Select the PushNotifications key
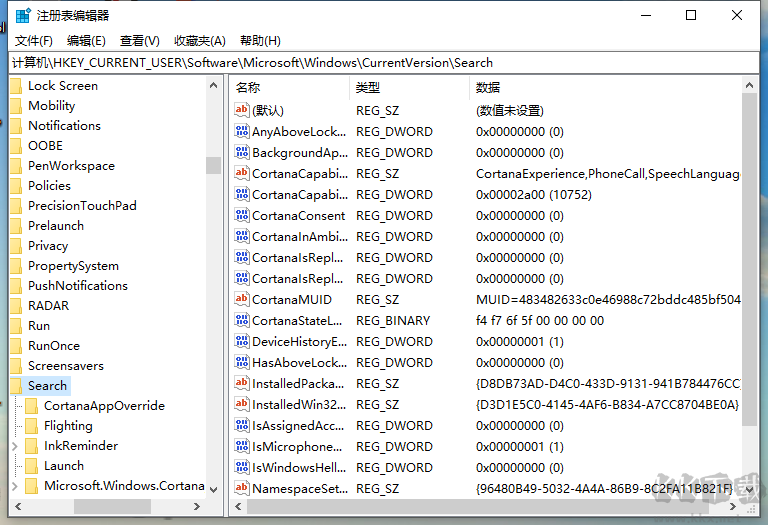Viewport: 768px width, 525px height. pyautogui.click(x=78, y=286)
